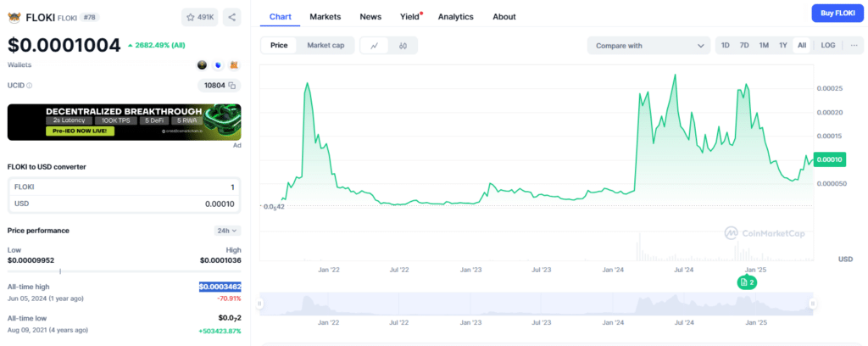Open the 24h price performance dropdown
The image size is (868, 346).
227,231
